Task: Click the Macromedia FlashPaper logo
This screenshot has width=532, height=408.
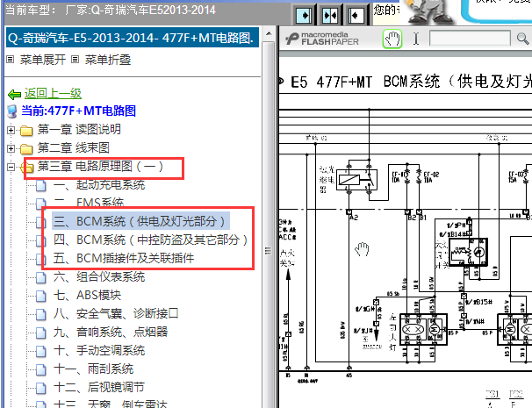Action: pos(322,39)
